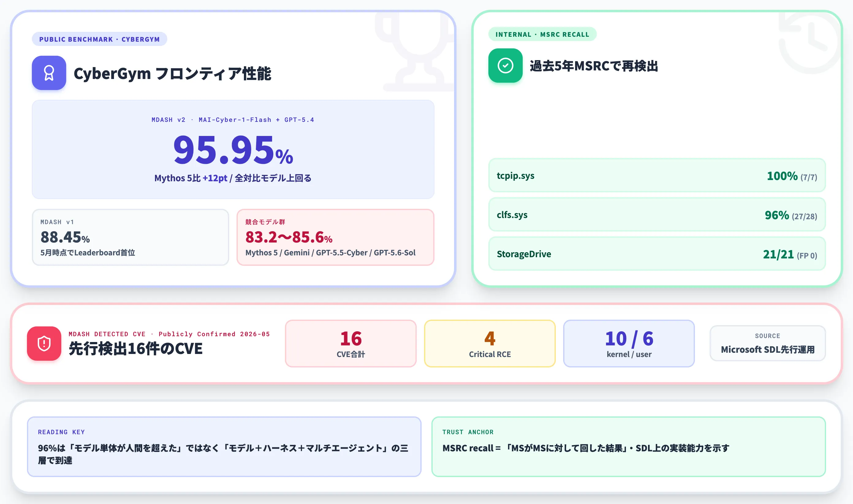
Task: Click the MDASH DETECTED CVE subtitle
Action: click(169, 334)
